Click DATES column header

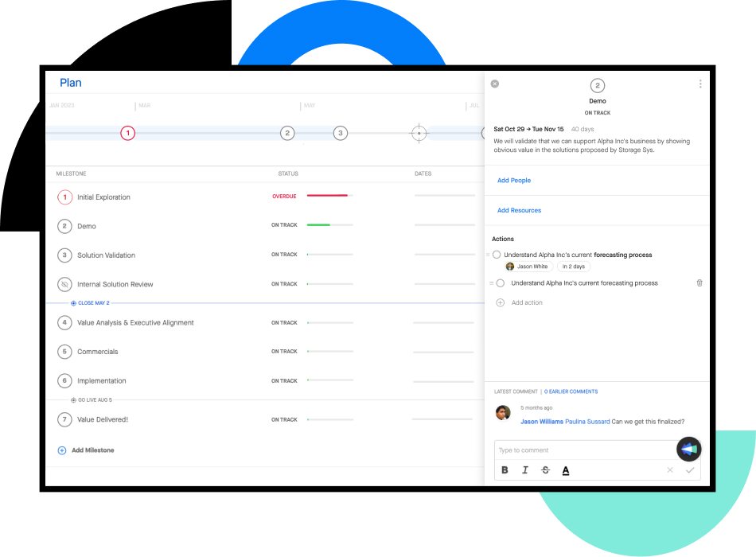point(423,173)
